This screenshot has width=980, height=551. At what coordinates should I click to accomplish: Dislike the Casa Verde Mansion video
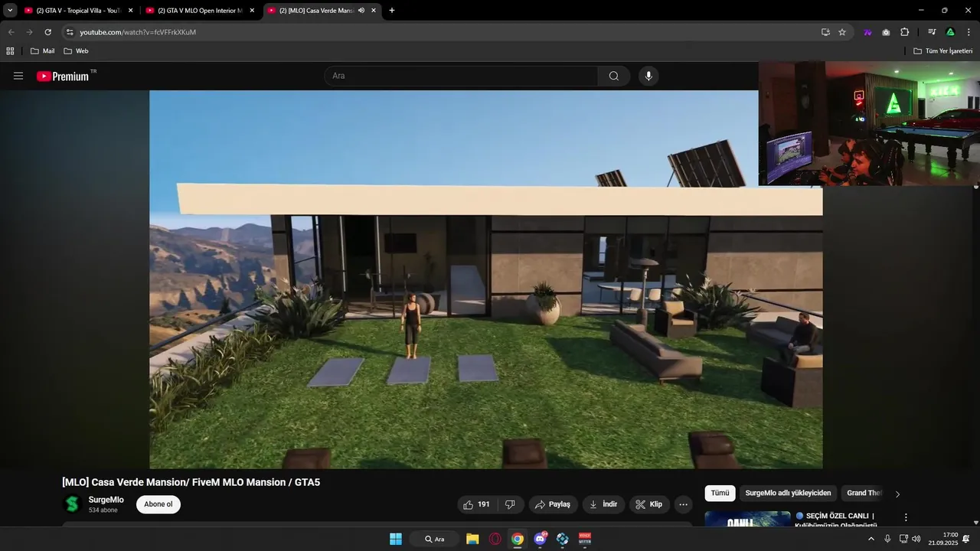click(x=510, y=504)
